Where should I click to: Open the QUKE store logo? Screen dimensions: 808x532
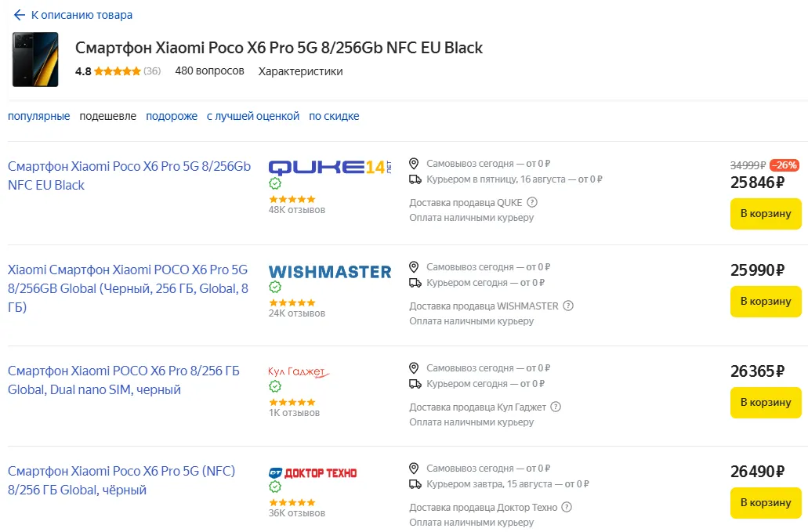pos(329,166)
